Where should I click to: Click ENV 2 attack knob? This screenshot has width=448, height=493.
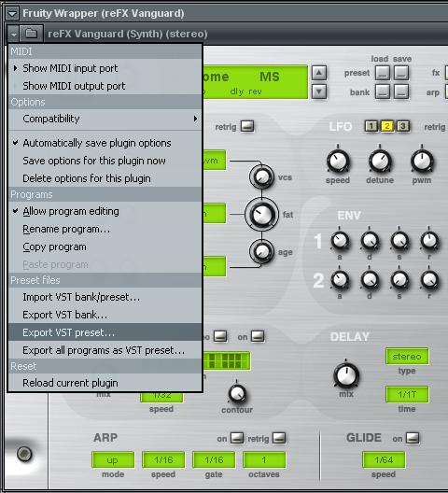click(340, 279)
